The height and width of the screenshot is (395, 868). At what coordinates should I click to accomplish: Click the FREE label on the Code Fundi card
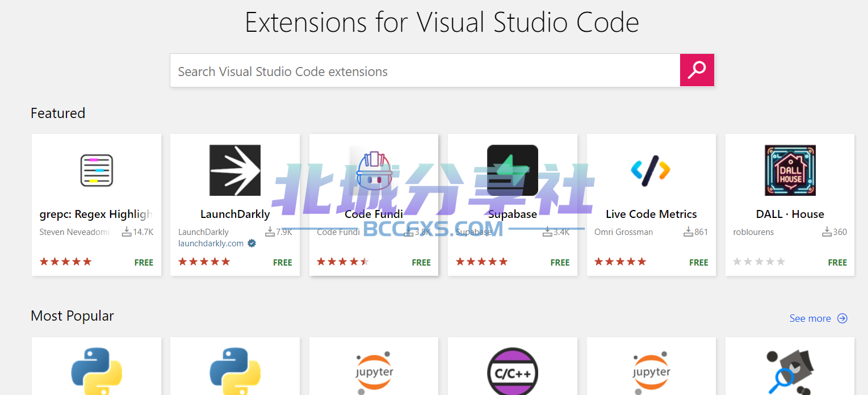pyautogui.click(x=421, y=262)
